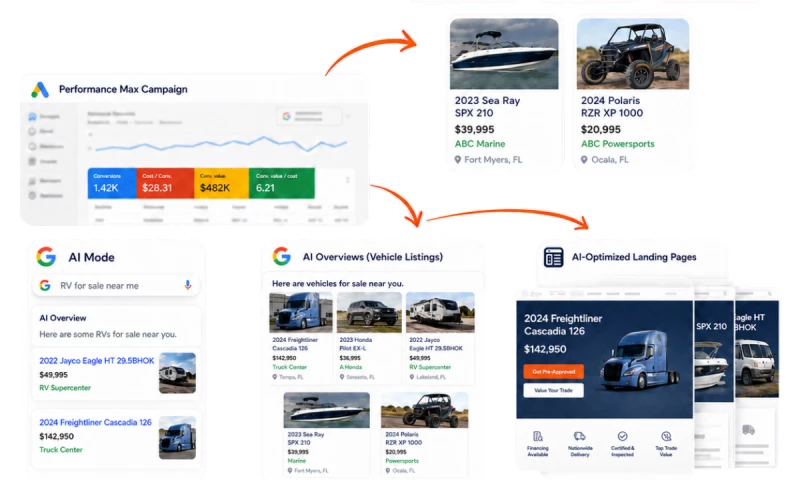Click the Polaris RZR image in AI Overviews listings
The height and width of the screenshot is (480, 800).
click(424, 410)
